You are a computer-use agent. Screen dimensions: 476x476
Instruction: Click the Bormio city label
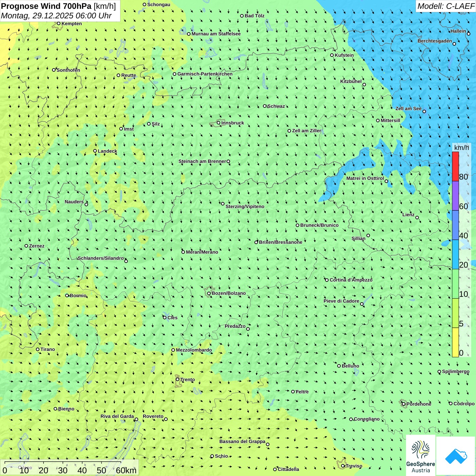[x=78, y=295]
